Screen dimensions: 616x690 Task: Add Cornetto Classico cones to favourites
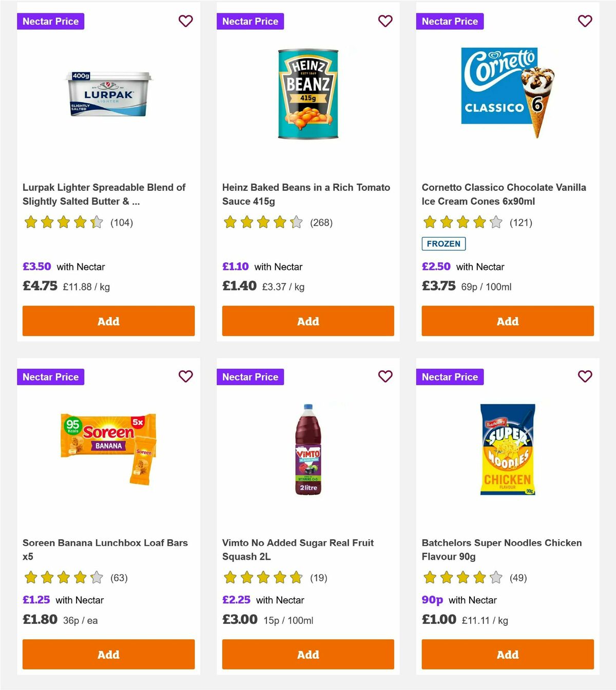pos(585,21)
